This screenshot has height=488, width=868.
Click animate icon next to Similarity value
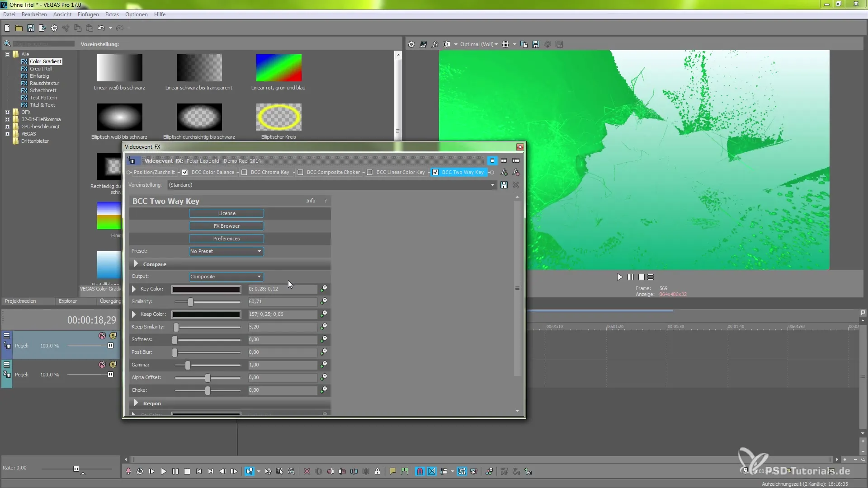pos(324,301)
